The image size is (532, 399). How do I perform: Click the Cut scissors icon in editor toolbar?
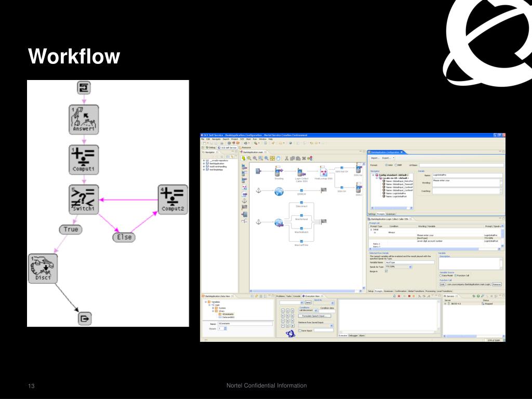287,158
